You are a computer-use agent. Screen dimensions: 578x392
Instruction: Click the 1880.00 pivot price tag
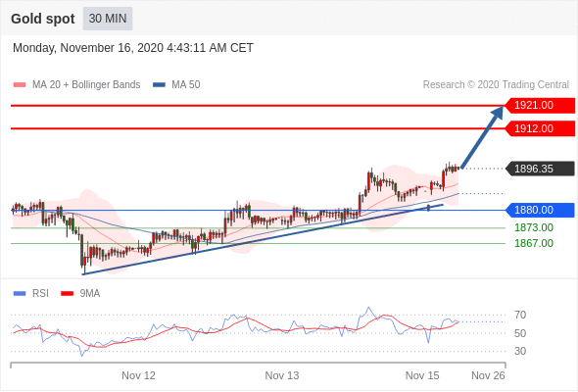540,210
